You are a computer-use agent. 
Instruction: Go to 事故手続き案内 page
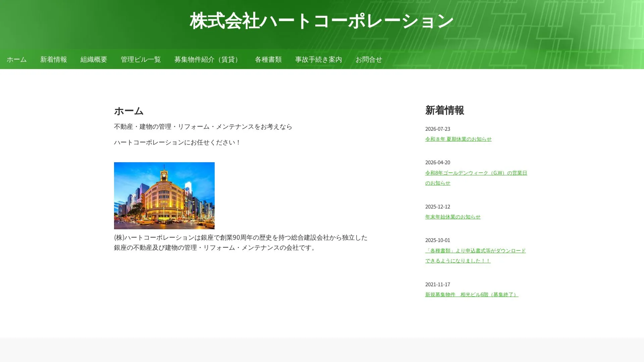(319, 59)
